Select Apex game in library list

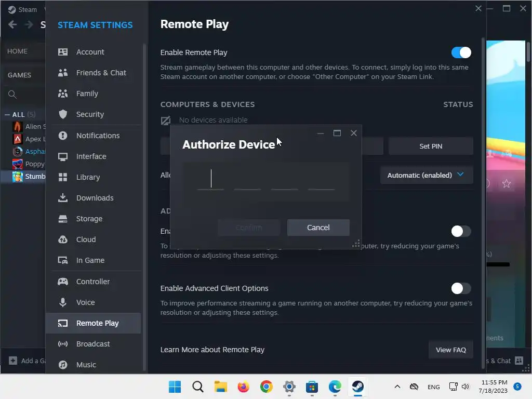(29, 139)
